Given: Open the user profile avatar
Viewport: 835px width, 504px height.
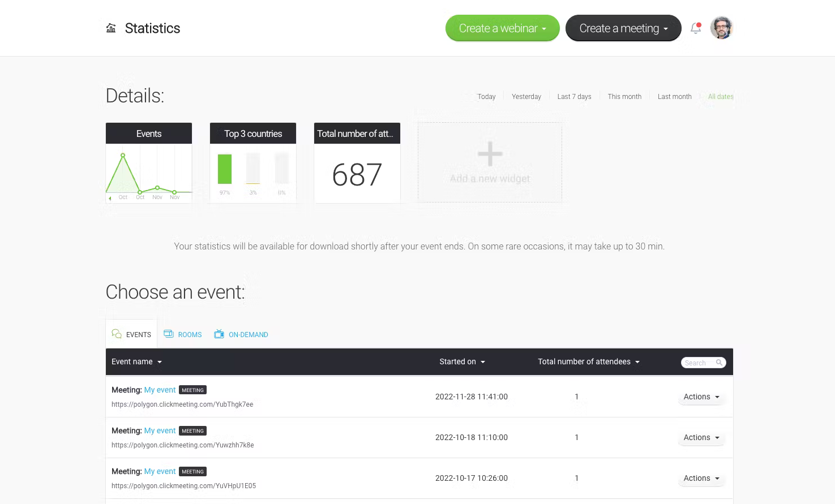Looking at the screenshot, I should tap(721, 28).
